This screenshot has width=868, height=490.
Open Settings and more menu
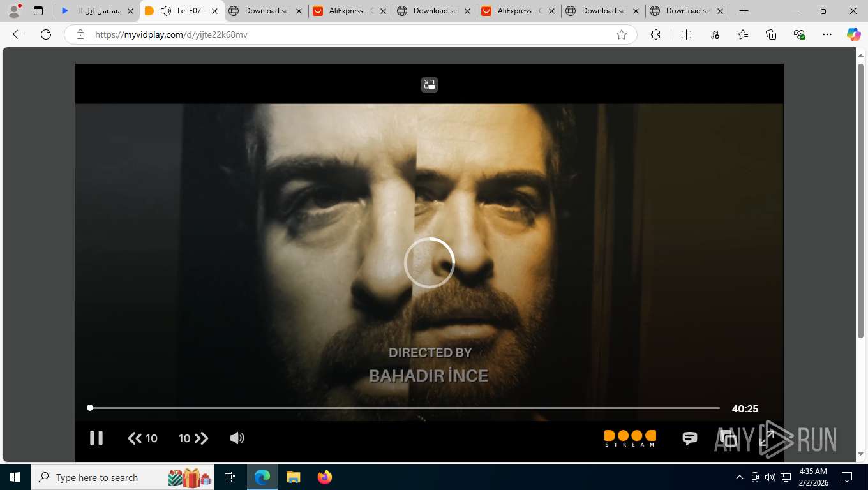point(827,34)
